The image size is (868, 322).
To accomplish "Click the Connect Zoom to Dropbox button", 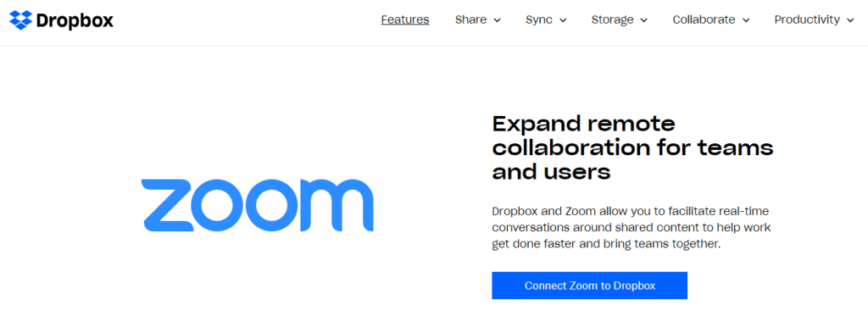I will click(x=590, y=286).
